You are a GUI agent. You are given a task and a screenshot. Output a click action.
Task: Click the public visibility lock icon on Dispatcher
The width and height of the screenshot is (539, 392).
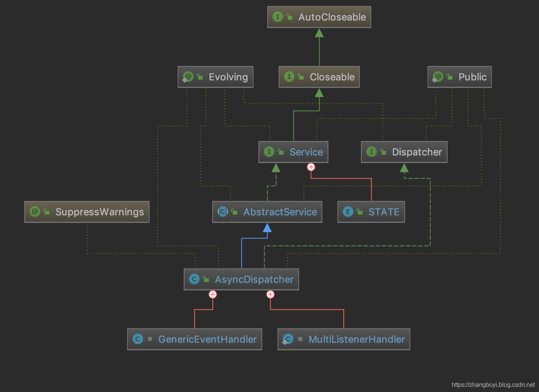[383, 152]
